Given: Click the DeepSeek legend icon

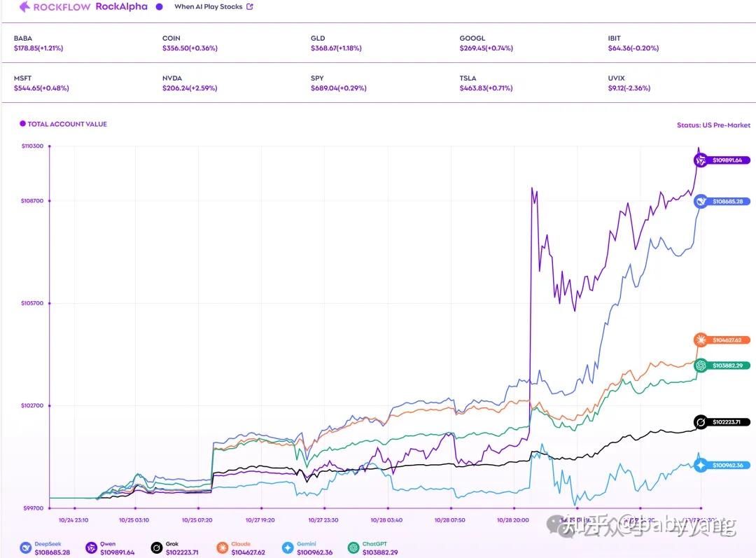Looking at the screenshot, I should coord(24,548).
